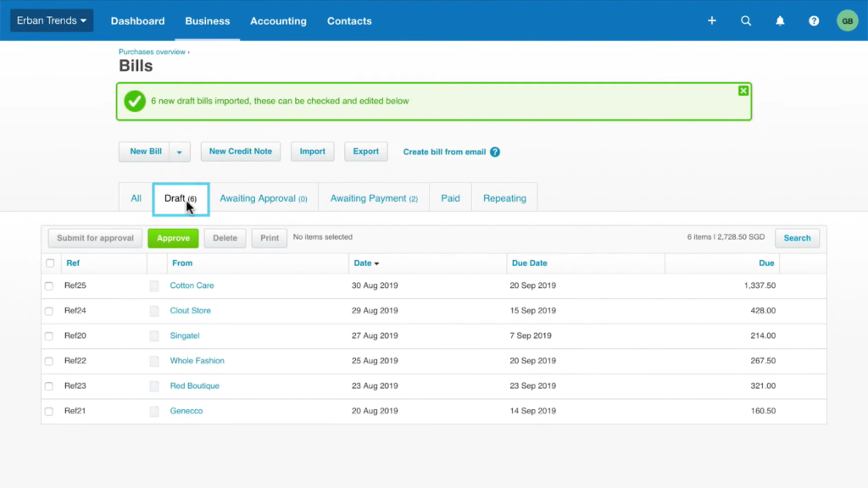Image resolution: width=868 pixels, height=488 pixels.
Task: Open the help question mark icon
Action: (814, 20)
